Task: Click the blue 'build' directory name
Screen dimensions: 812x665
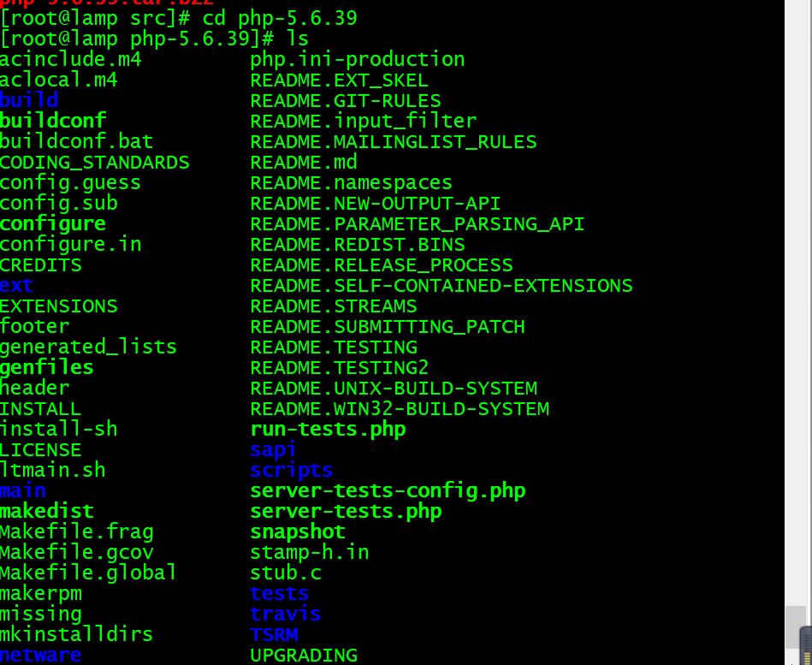Action: pos(29,100)
